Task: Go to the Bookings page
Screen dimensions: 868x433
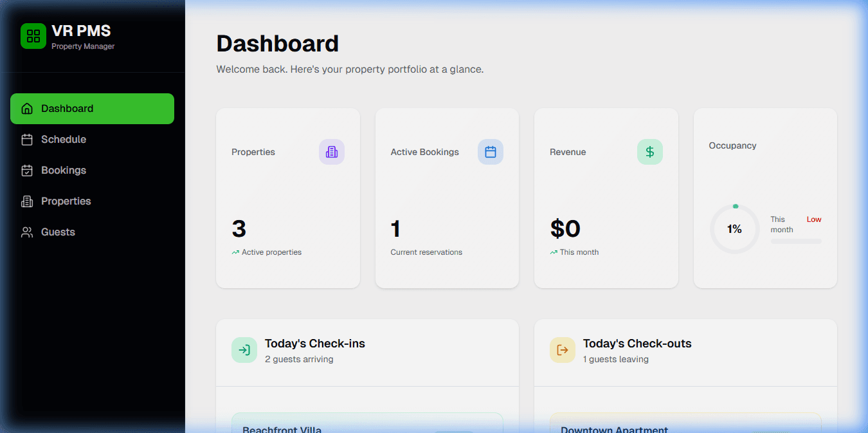Action: pyautogui.click(x=63, y=170)
